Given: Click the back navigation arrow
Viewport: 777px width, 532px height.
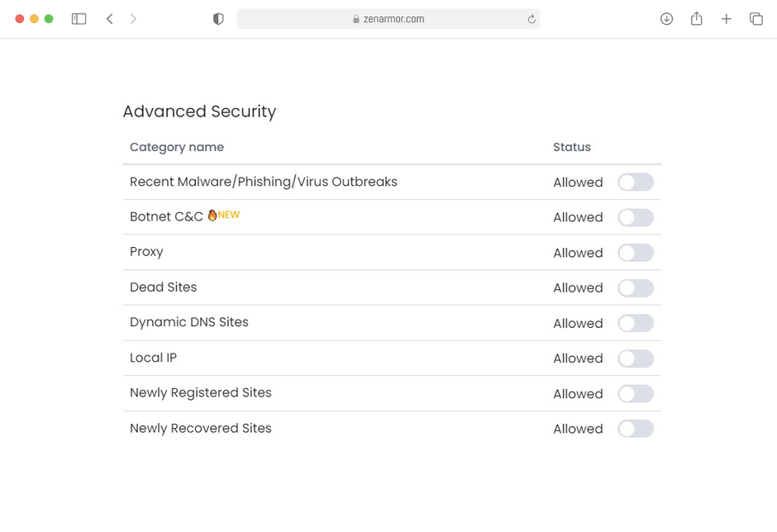Looking at the screenshot, I should coord(110,18).
